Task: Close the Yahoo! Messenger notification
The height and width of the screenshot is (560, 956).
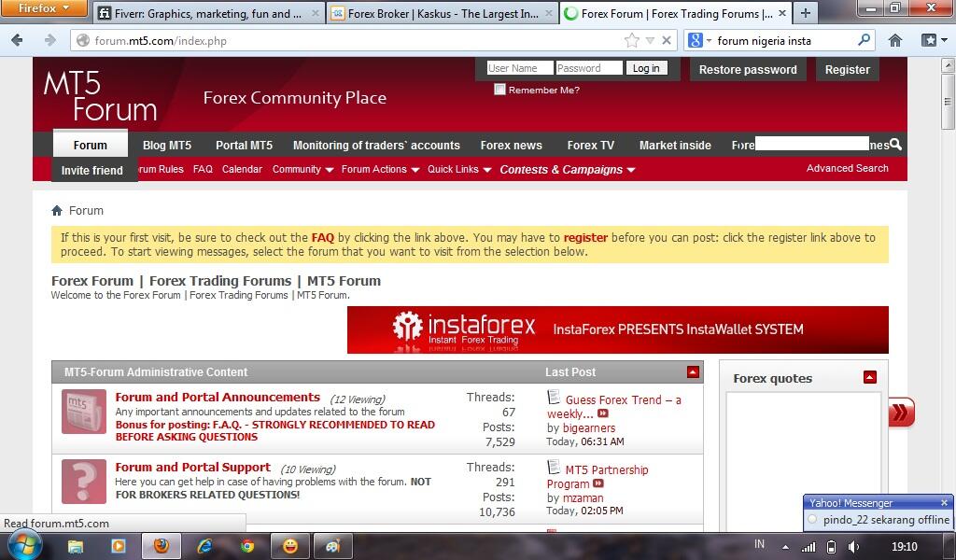Action: pyautogui.click(x=944, y=503)
